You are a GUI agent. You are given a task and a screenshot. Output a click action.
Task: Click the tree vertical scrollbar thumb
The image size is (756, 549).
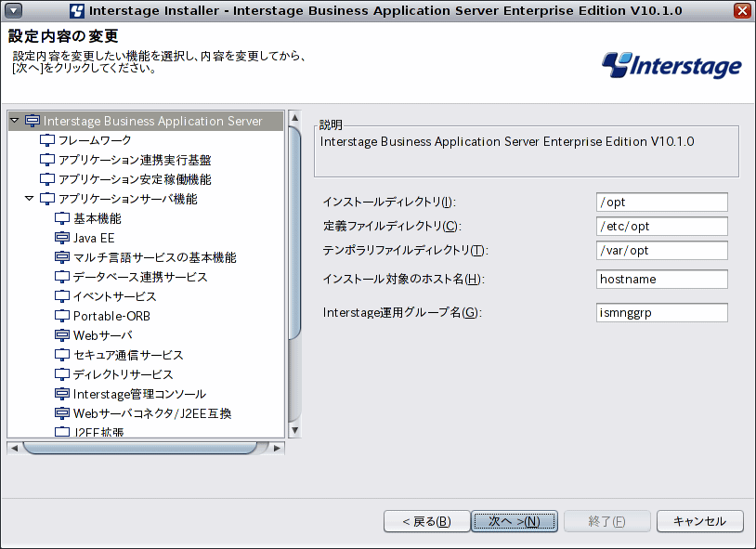pyautogui.click(x=295, y=232)
